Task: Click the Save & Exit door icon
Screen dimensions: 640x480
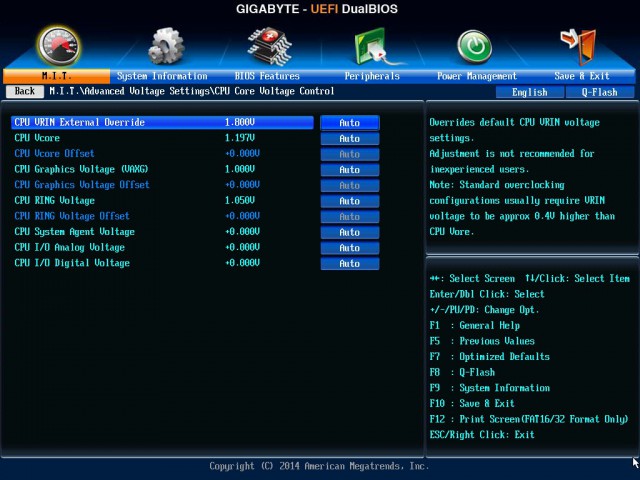Action: pyautogui.click(x=579, y=46)
